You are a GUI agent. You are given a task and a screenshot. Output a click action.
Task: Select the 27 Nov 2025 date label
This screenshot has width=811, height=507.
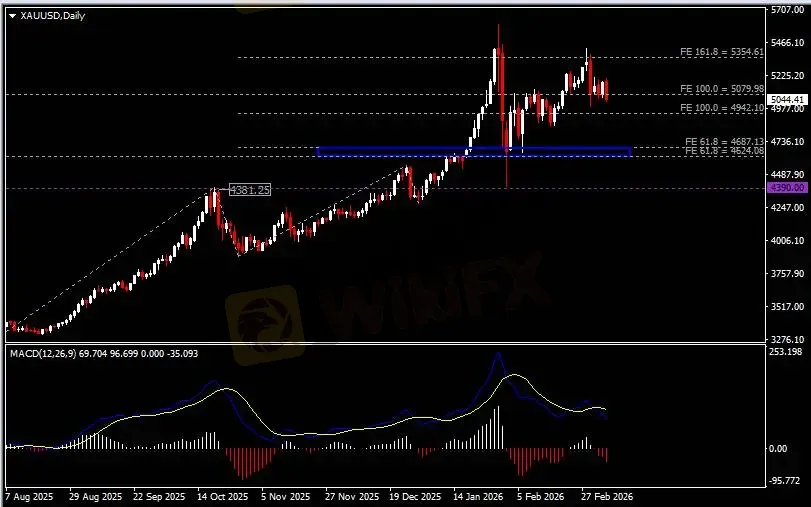(x=352, y=497)
